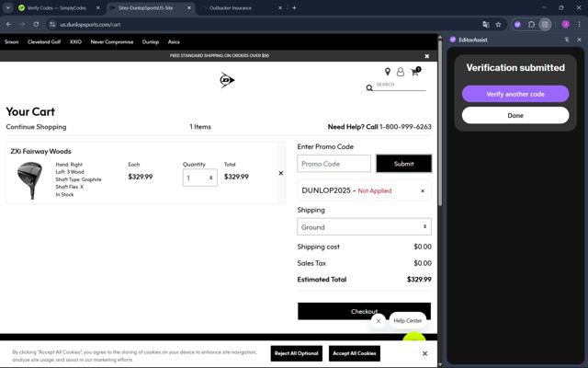588x368 pixels.
Task: Click the Not Applied status text
Action: [375, 190]
